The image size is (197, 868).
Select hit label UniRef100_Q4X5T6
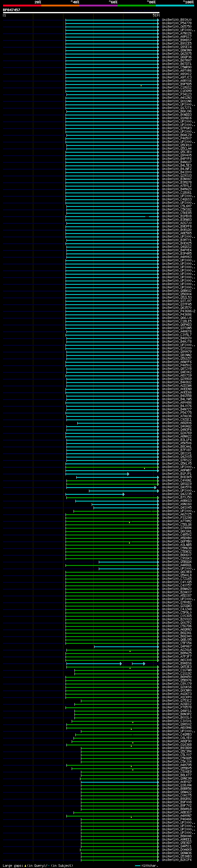[176, 487]
